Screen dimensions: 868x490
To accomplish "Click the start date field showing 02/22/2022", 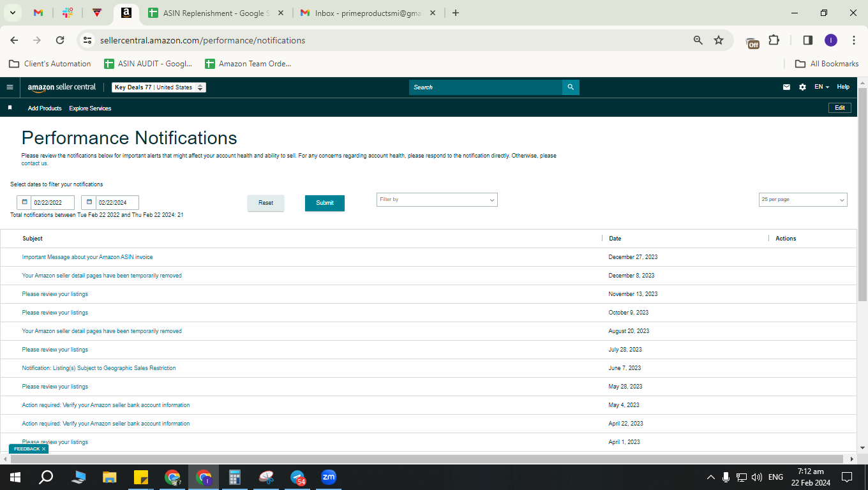I will 52,202.
